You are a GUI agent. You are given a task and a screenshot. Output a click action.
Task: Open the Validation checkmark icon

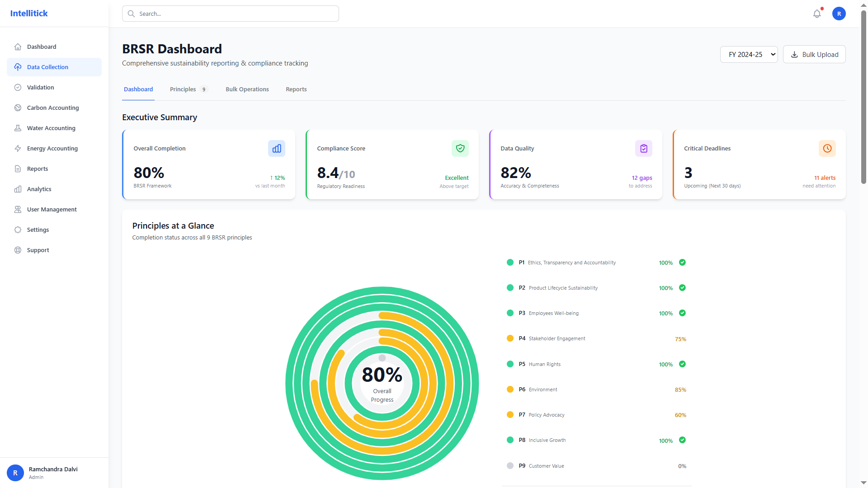[x=18, y=87]
